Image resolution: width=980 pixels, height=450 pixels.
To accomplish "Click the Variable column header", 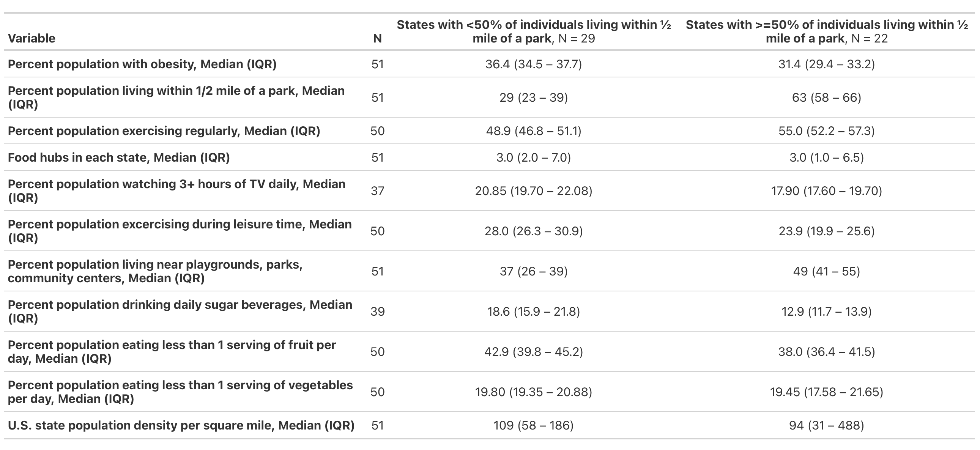I will click(32, 38).
